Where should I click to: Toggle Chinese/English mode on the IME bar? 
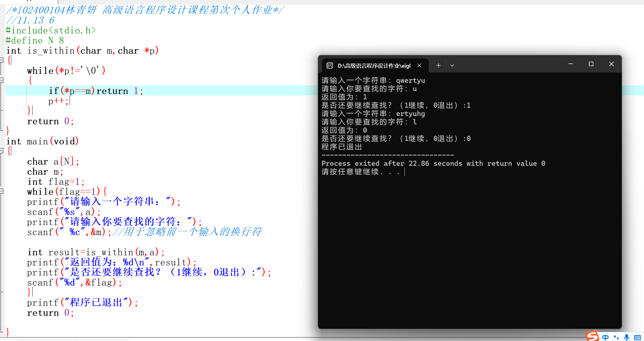coord(606,337)
